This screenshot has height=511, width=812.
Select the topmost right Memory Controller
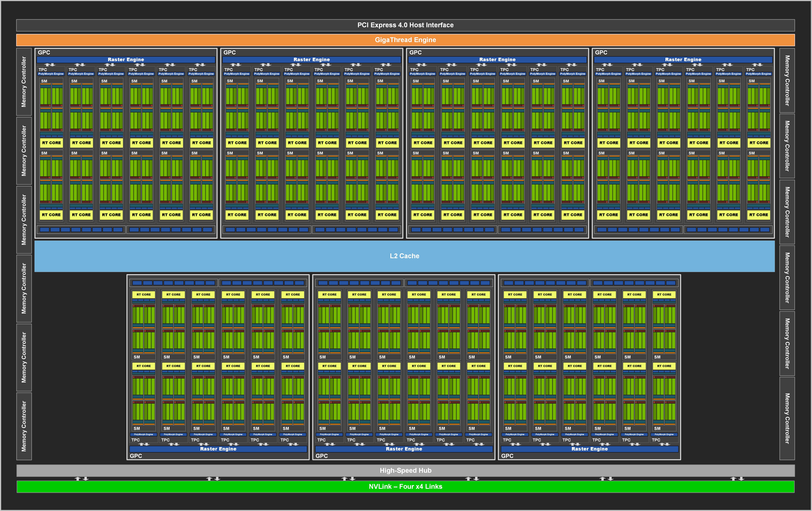pos(787,81)
